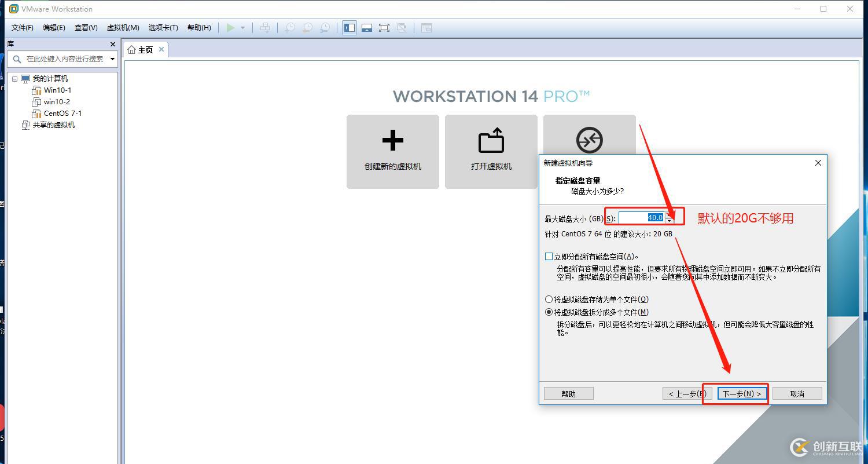
Task: Increase disk size with the up spinner
Action: click(x=669, y=215)
